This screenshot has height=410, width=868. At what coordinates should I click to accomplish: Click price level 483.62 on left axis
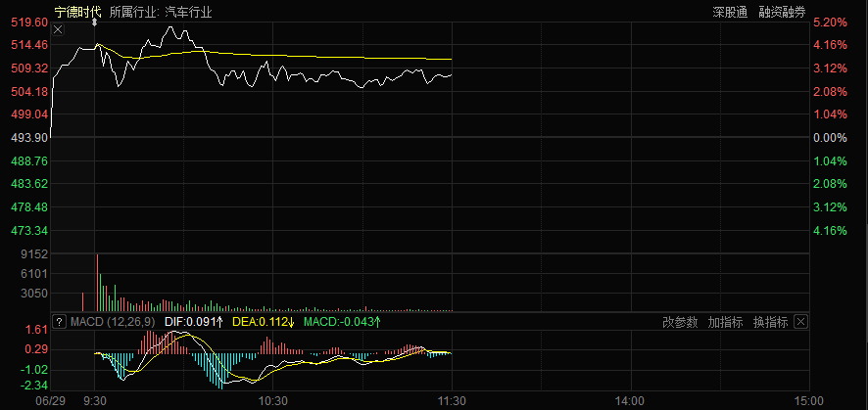coord(28,183)
